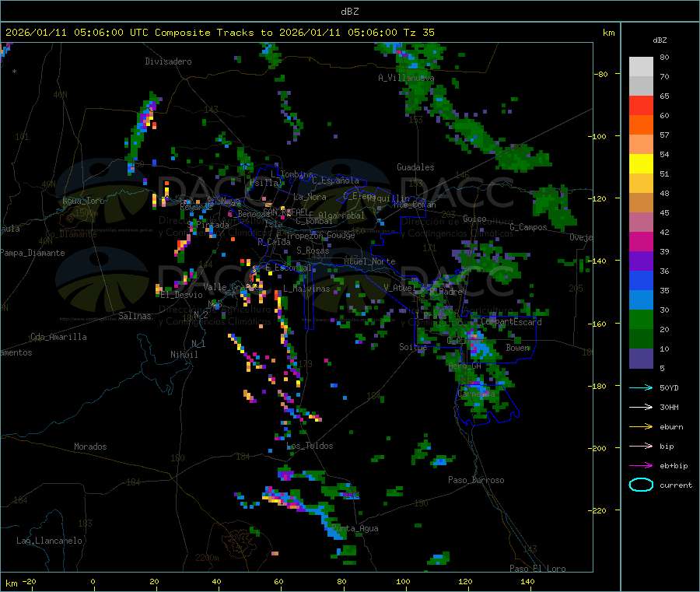This screenshot has height=592, width=700.
Task: Click the 'dBZ' title at top center
Action: (349, 12)
